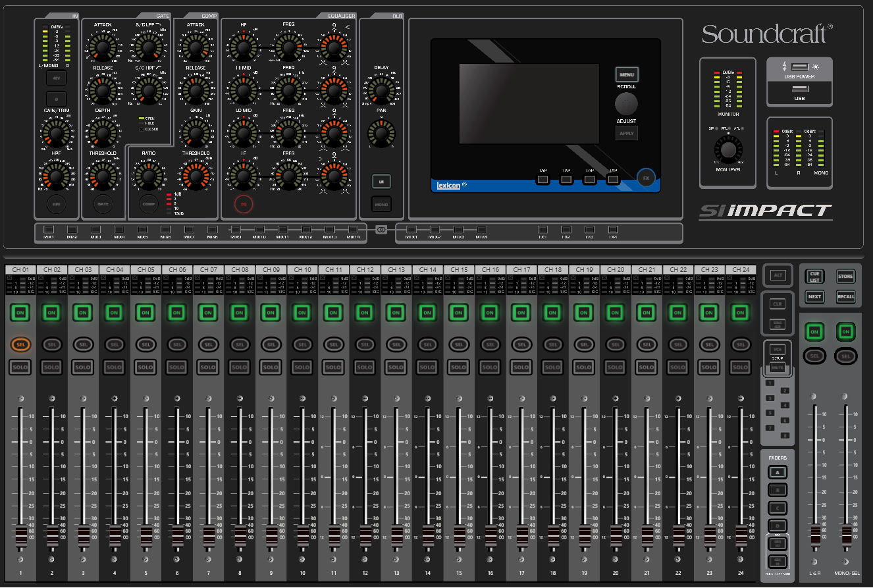Screen dimensions: 873x588
Task: Click the LO MID gain knob
Action: [x=243, y=133]
